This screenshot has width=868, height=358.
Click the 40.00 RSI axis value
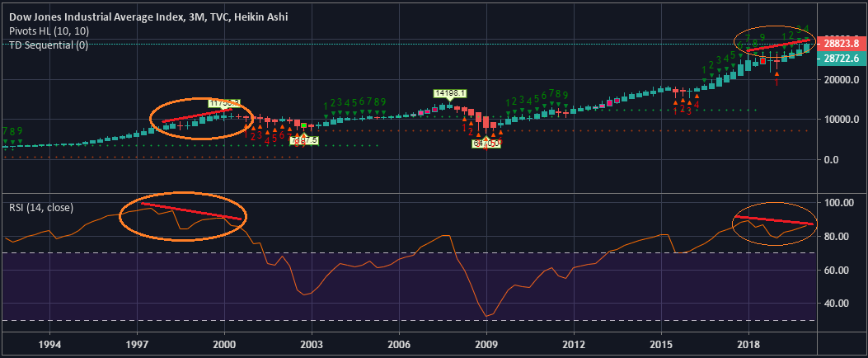(836, 304)
